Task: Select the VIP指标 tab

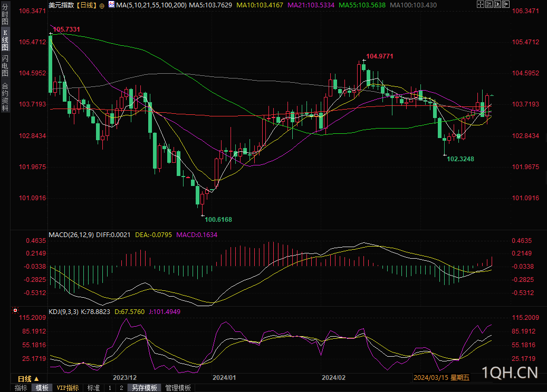Action: point(68,388)
